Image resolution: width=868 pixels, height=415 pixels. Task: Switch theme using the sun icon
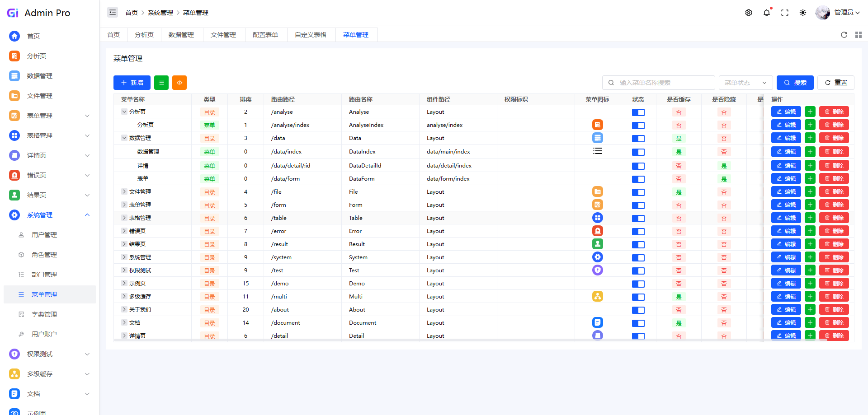(803, 13)
